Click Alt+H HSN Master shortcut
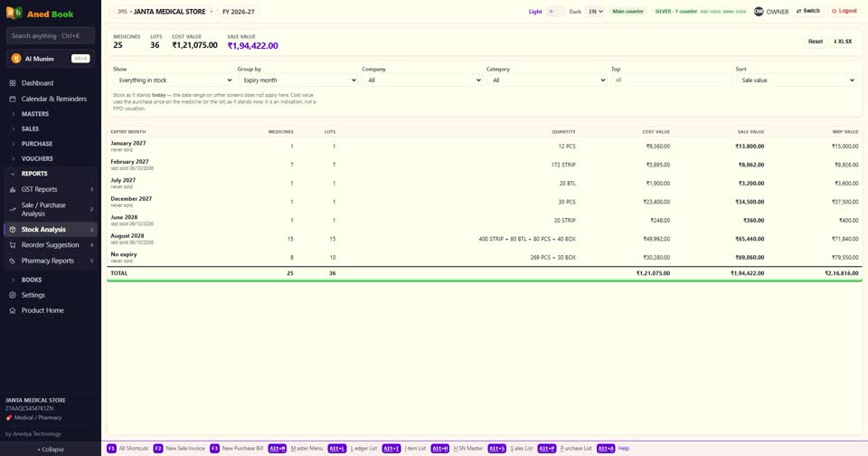Viewport: 868px width, 456px height. [457, 449]
